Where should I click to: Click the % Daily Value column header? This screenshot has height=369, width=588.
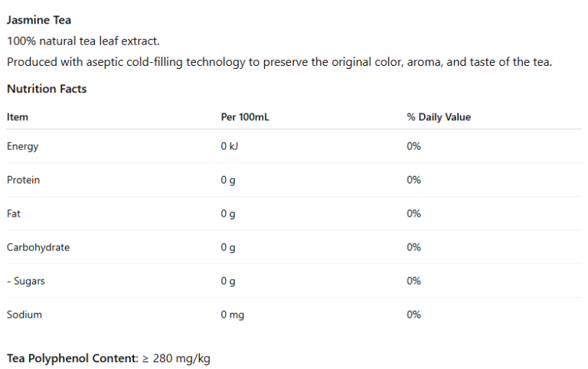coord(439,117)
